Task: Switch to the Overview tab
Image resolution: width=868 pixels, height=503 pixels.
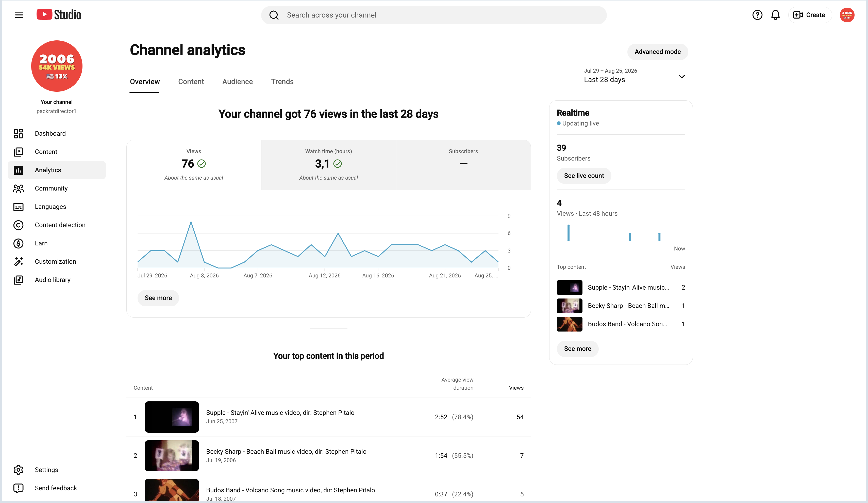Action: point(145,82)
